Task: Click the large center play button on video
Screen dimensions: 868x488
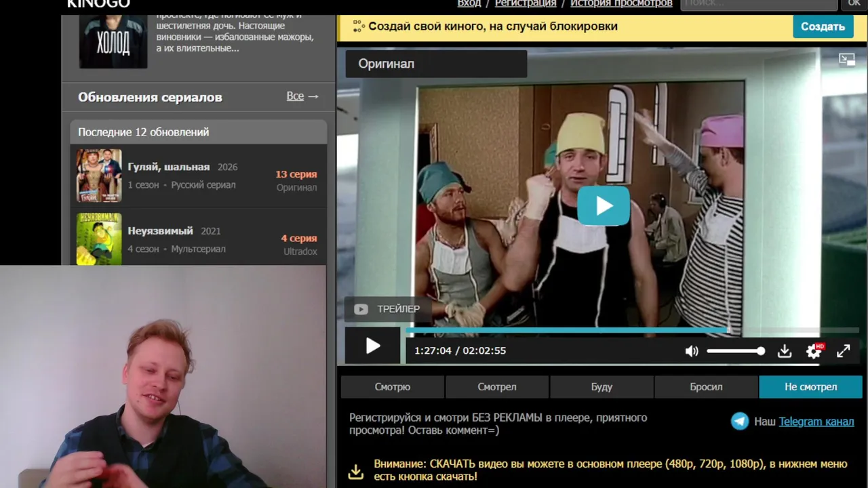Action: point(604,206)
